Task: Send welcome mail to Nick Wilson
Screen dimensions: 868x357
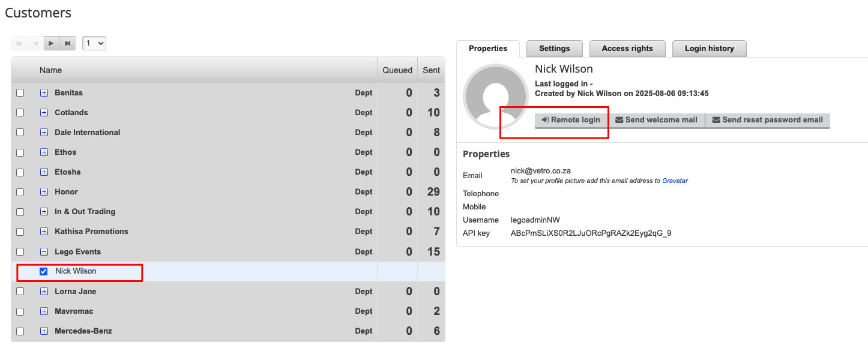Action: click(x=656, y=120)
